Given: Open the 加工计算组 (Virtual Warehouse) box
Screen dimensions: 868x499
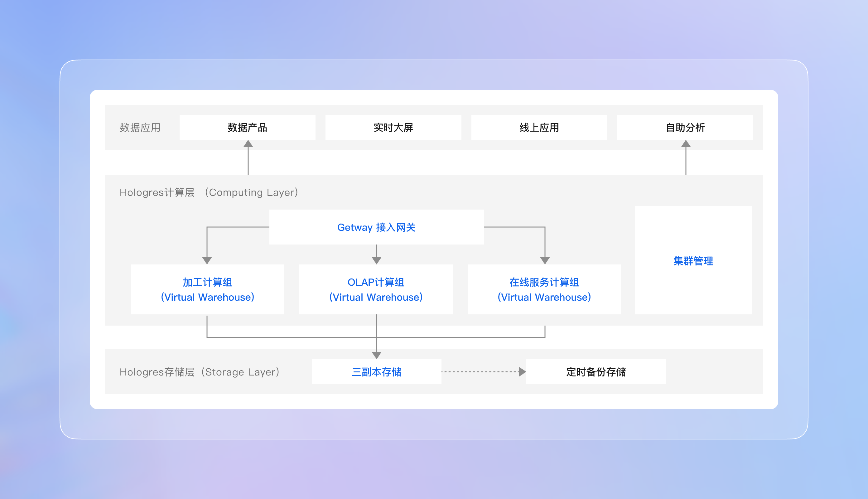Looking at the screenshot, I should click(208, 289).
